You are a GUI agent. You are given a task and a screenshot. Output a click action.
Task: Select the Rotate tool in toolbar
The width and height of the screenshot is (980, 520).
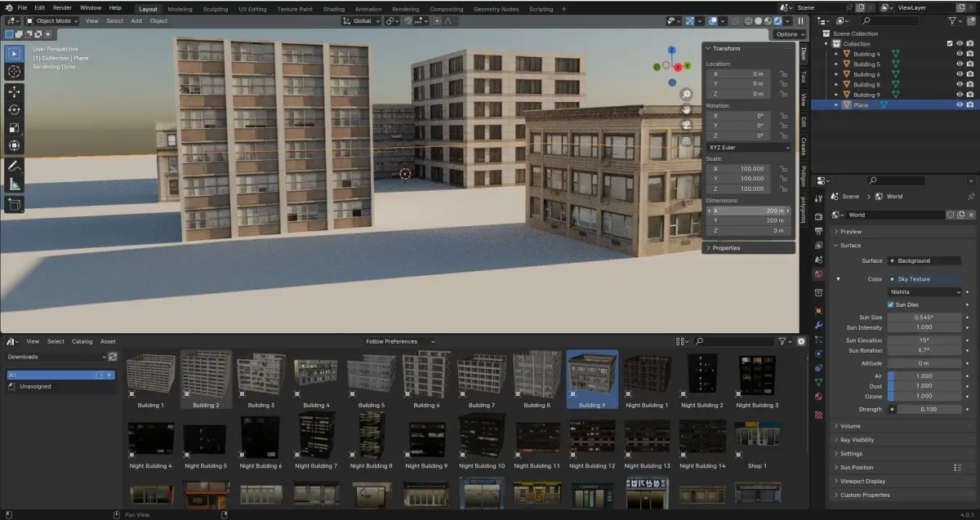(14, 109)
